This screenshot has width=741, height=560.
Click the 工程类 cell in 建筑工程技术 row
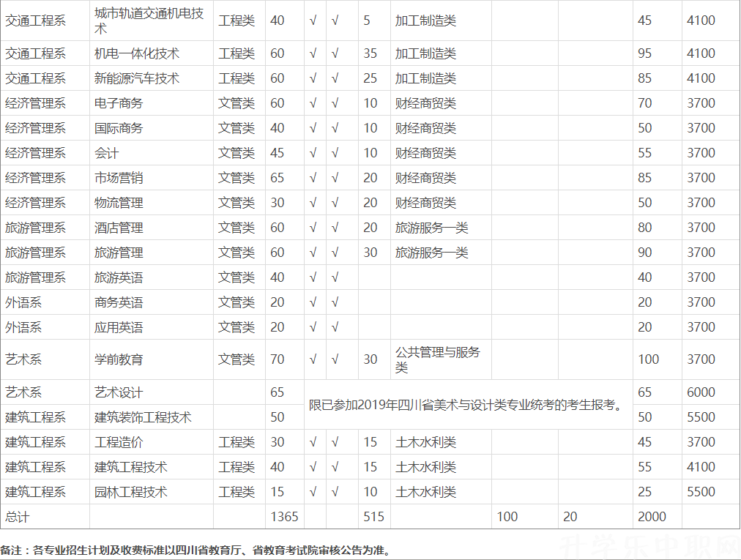[x=239, y=467]
